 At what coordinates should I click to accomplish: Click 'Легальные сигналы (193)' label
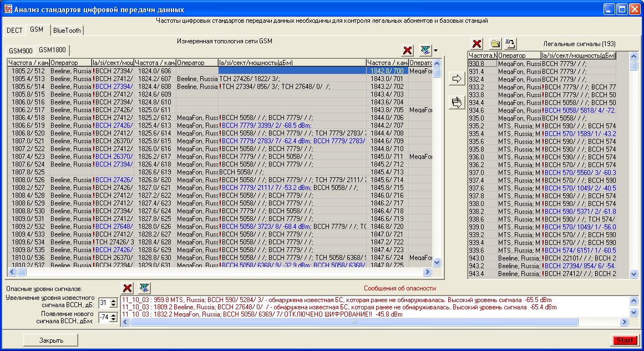pyautogui.click(x=579, y=43)
